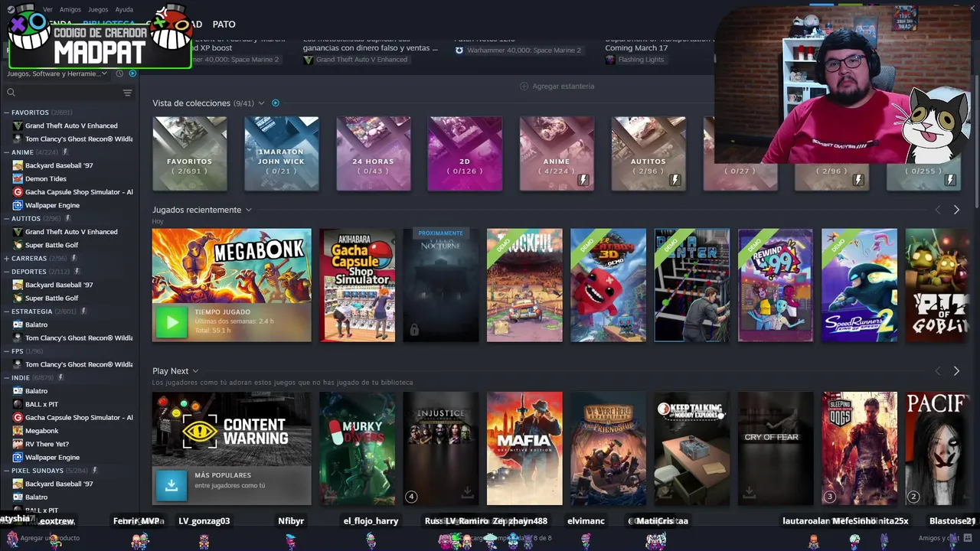Click the Gacha Capsule icon under Indie

click(18, 417)
